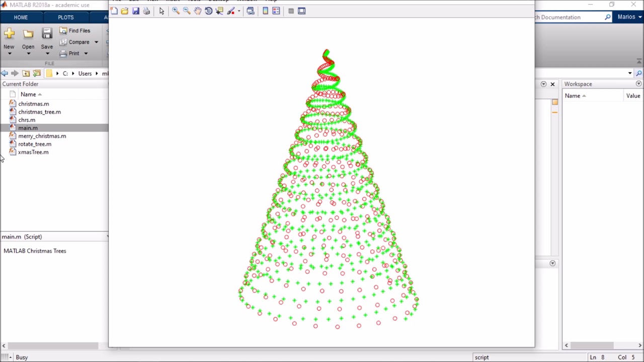The image size is (644, 362).
Task: Save the figure with the floppy disk icon
Action: click(136, 11)
